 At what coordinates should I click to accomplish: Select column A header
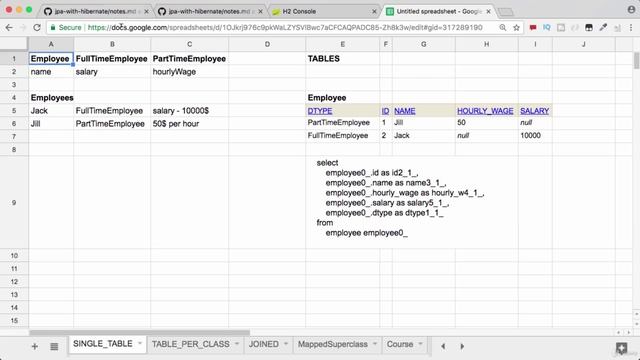51,44
